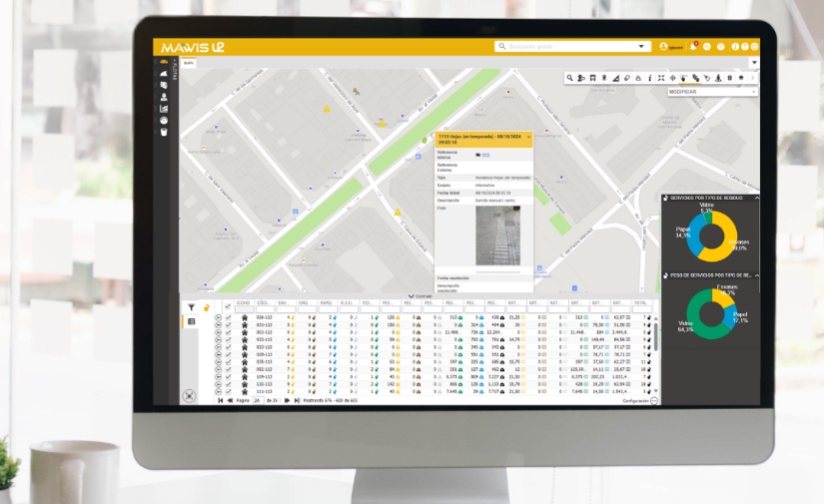Click the notification bell in the header
Screen dimensions: 824x504
tap(693, 46)
